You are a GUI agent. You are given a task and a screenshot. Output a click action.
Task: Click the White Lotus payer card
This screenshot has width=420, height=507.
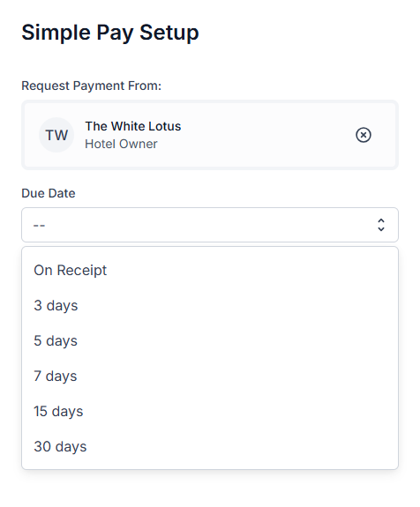210,135
